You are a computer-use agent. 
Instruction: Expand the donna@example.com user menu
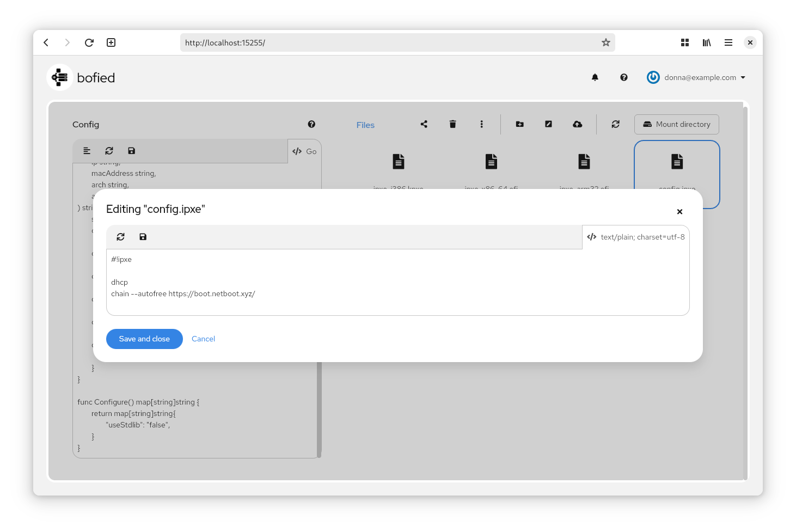coord(697,77)
